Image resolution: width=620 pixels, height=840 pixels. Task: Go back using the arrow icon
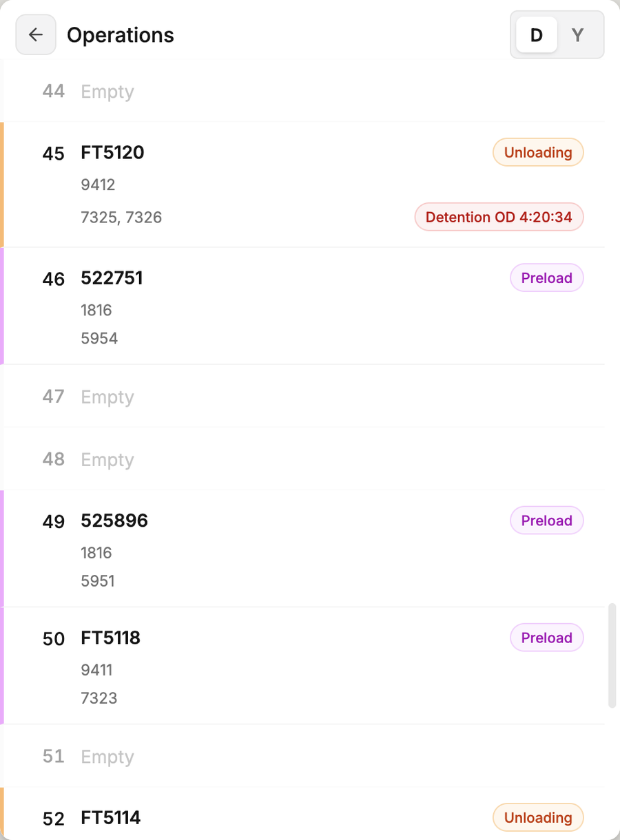point(36,34)
